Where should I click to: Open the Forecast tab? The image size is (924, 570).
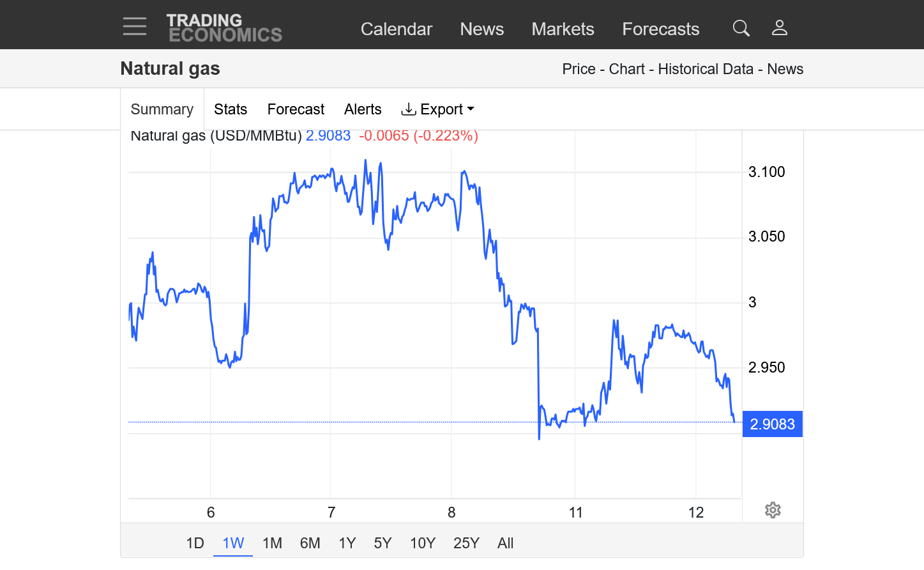tap(296, 109)
